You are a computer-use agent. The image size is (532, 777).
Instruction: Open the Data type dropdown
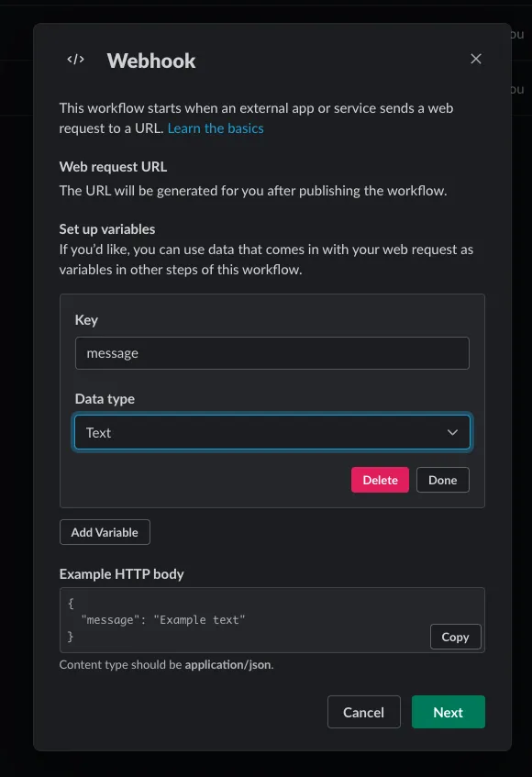(272, 431)
